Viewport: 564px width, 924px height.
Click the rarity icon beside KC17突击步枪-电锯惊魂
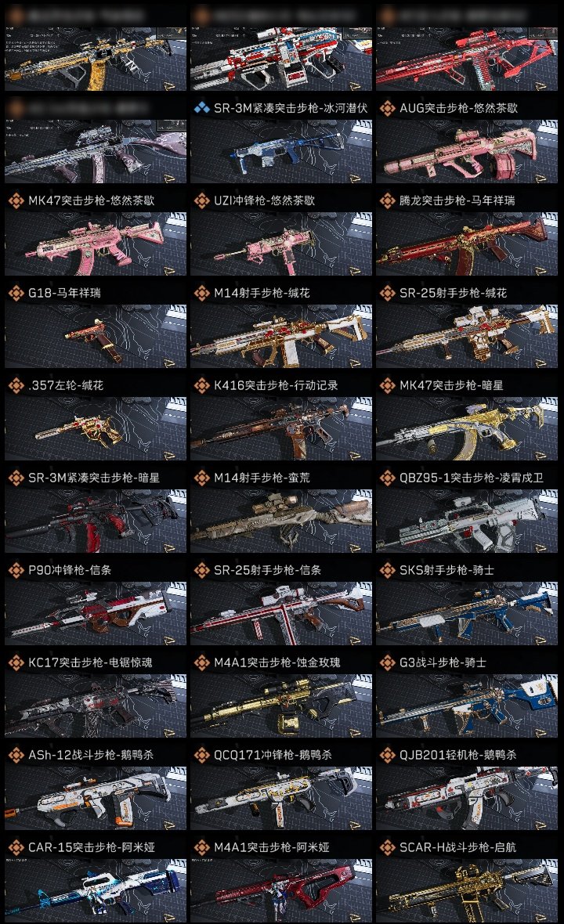tap(16, 662)
